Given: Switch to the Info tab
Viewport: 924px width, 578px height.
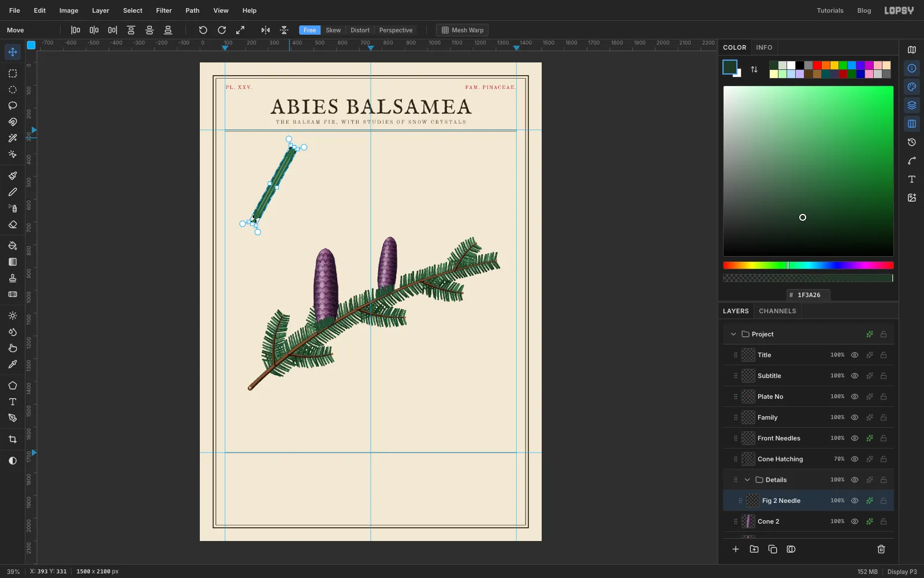Looking at the screenshot, I should click(x=764, y=47).
